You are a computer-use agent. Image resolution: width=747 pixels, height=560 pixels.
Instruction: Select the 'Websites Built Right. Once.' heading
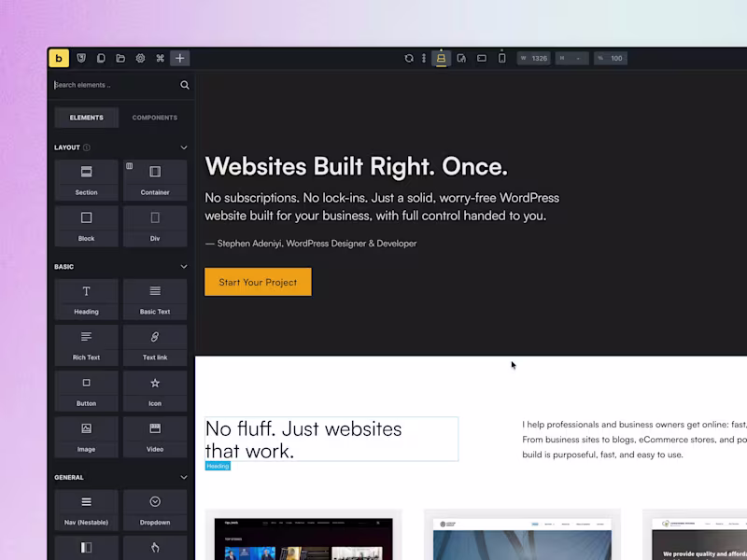click(x=356, y=166)
